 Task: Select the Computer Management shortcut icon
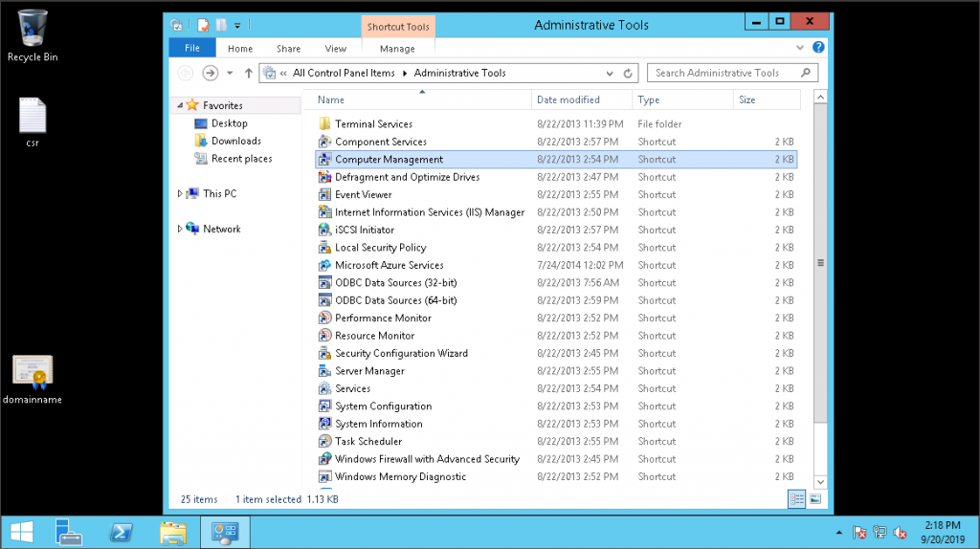tap(324, 160)
